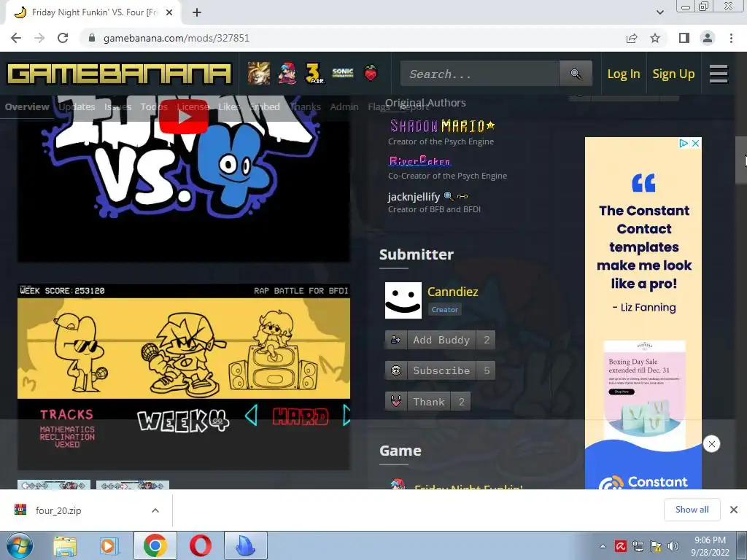This screenshot has width=747, height=560.
Task: Click the search magnifier button
Action: click(x=576, y=74)
